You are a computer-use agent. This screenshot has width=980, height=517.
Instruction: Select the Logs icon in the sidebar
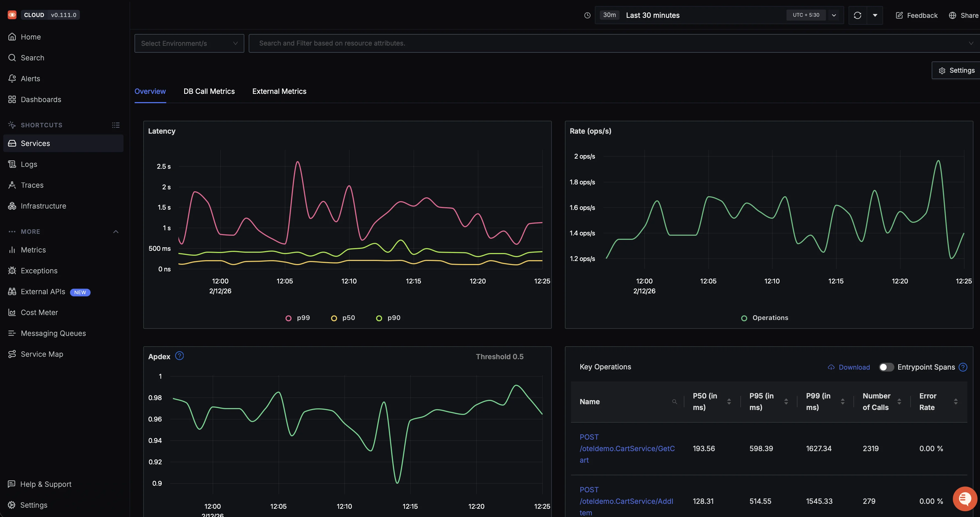point(12,164)
